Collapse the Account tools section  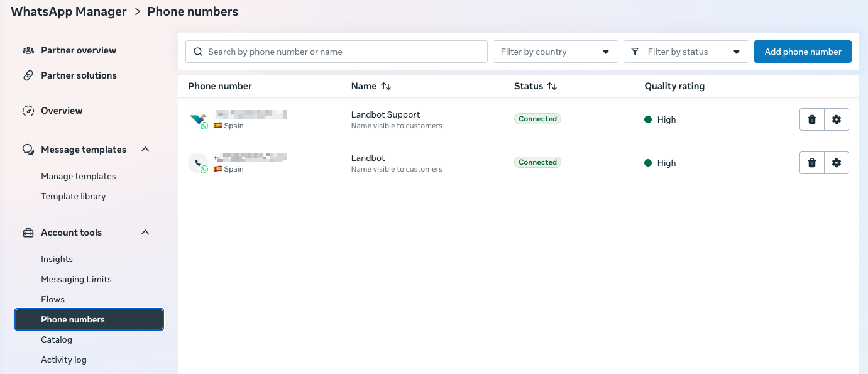145,233
